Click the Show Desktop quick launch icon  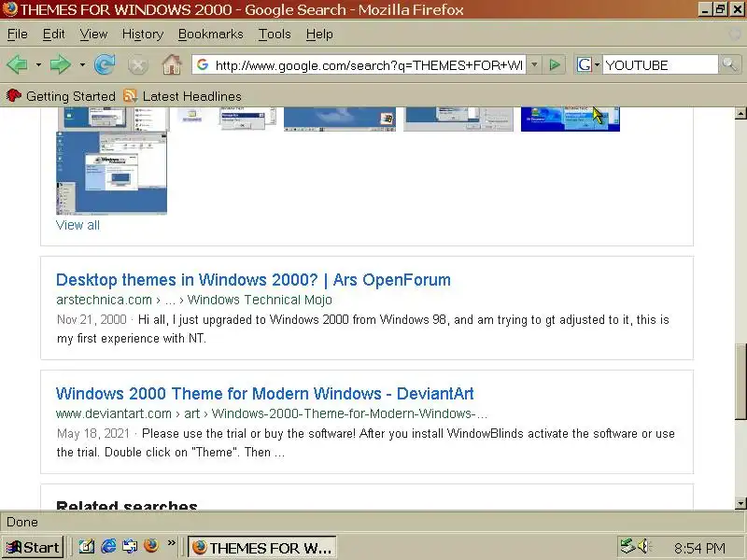pyautogui.click(x=86, y=547)
